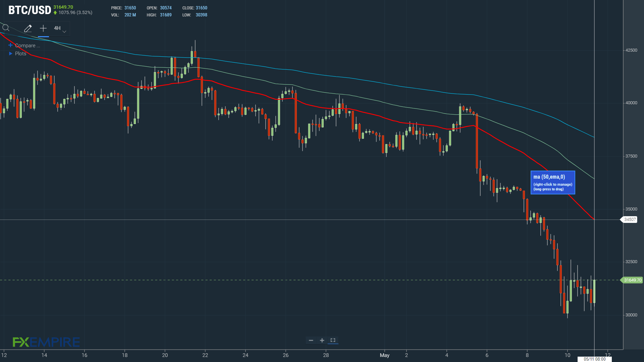Click the May label on time axis

click(385, 355)
